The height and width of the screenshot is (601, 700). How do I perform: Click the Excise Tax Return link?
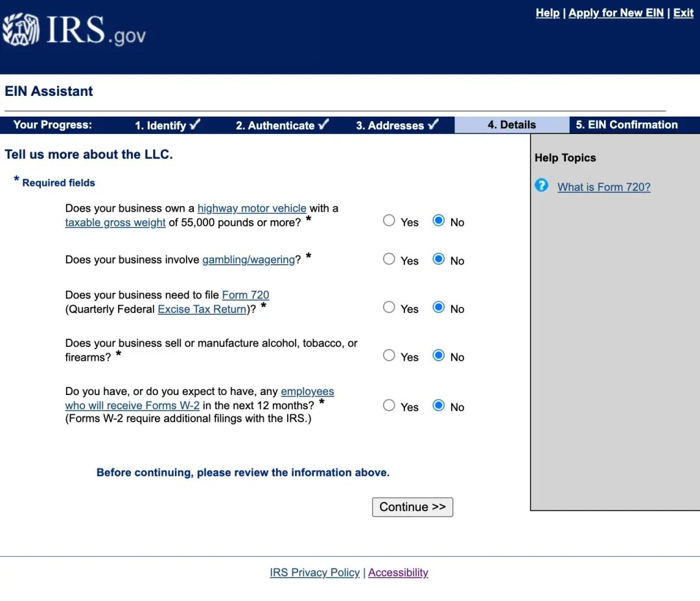pyautogui.click(x=202, y=310)
